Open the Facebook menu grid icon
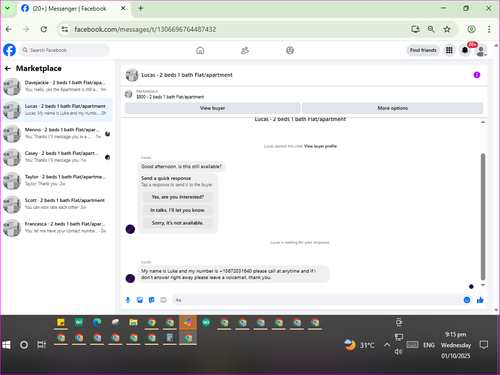This screenshot has width=500, height=375. (449, 50)
